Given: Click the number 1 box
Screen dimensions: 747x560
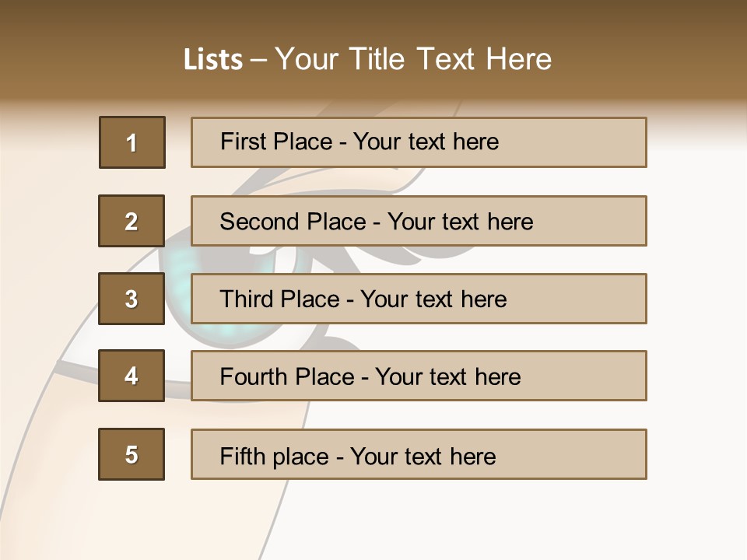Looking at the screenshot, I should [x=132, y=142].
